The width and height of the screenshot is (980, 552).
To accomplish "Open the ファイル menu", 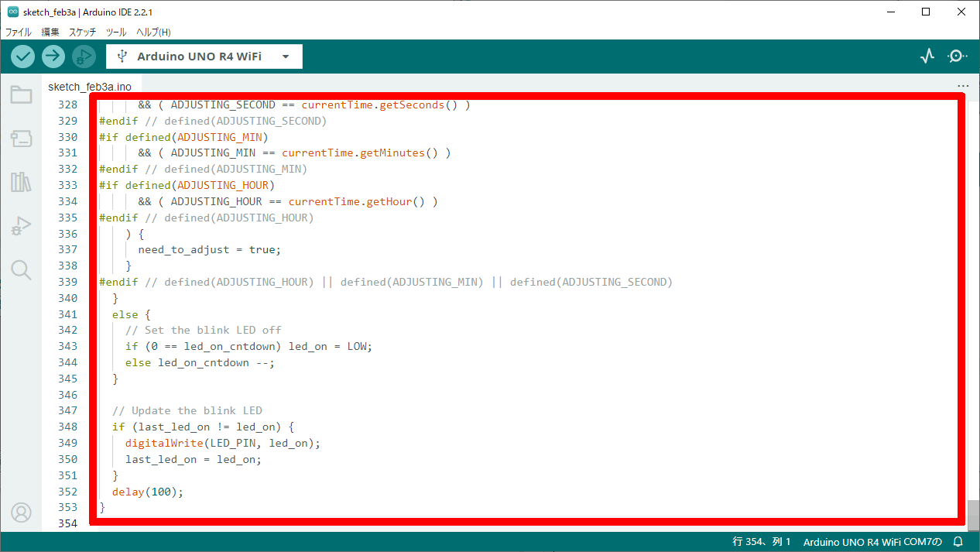I will (19, 32).
